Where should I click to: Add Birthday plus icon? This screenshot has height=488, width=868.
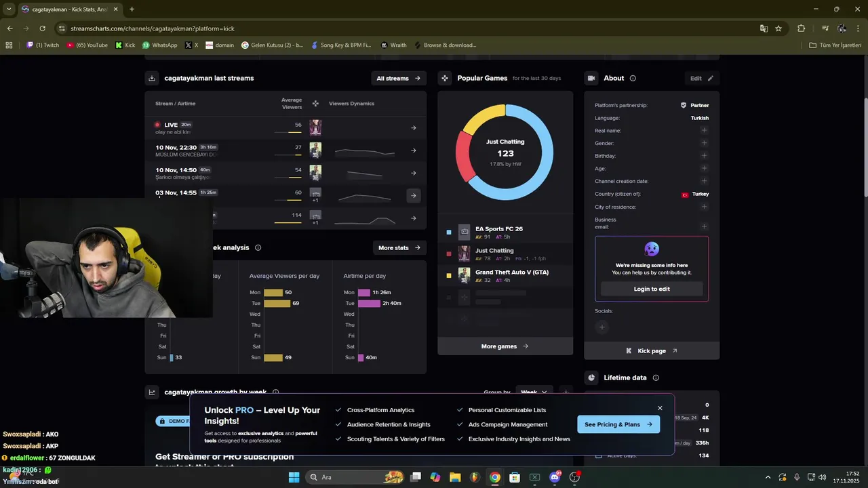point(704,156)
